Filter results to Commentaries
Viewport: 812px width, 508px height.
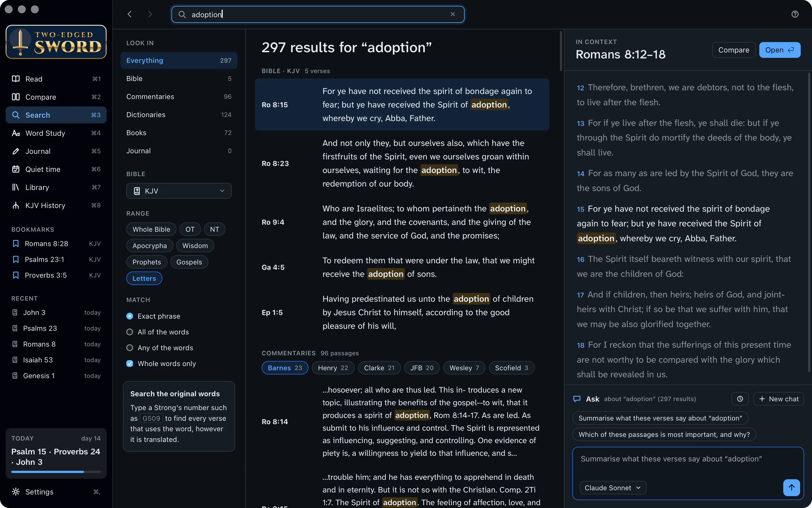pyautogui.click(x=179, y=97)
